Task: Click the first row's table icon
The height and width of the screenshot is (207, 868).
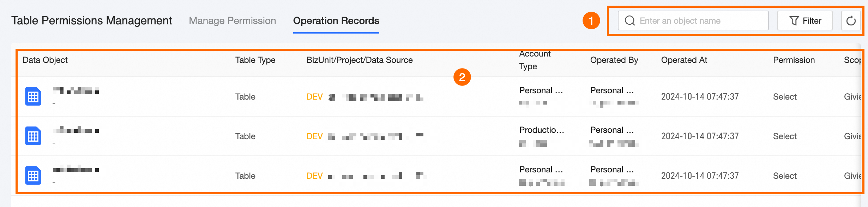Action: (33, 96)
